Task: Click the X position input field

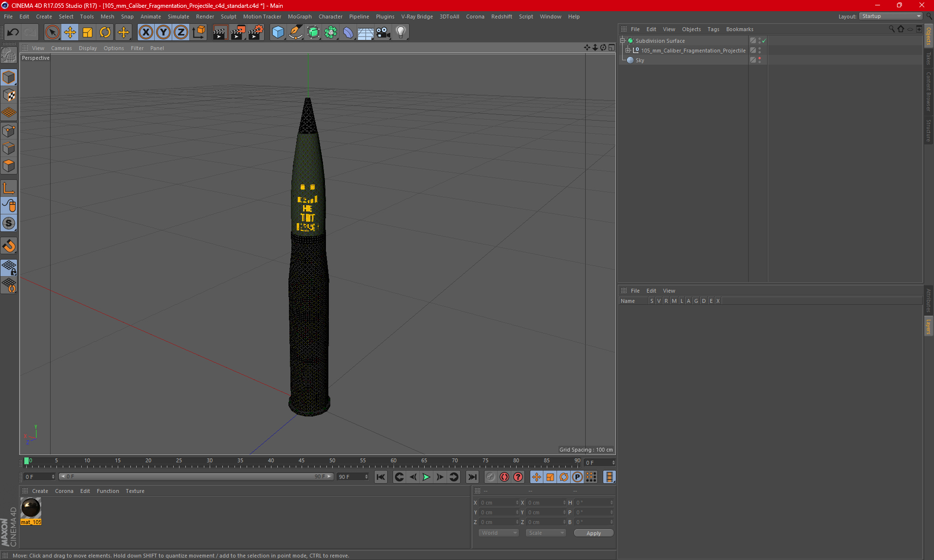Action: tap(498, 503)
